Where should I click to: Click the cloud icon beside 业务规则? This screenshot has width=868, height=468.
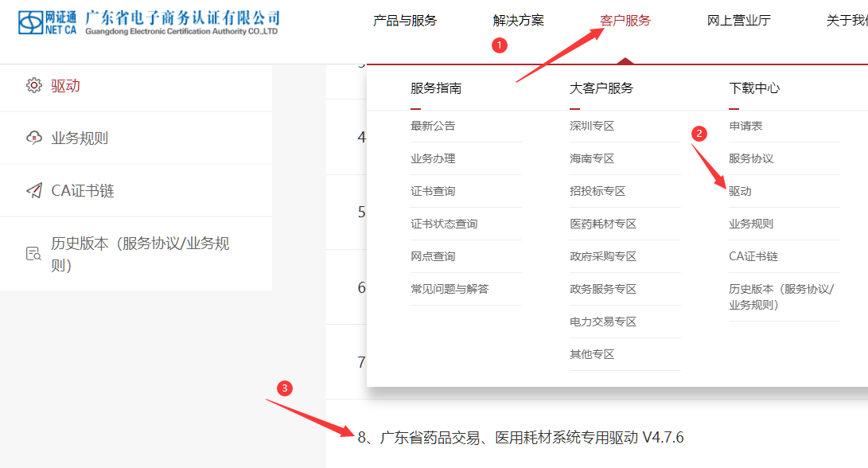tap(33, 138)
